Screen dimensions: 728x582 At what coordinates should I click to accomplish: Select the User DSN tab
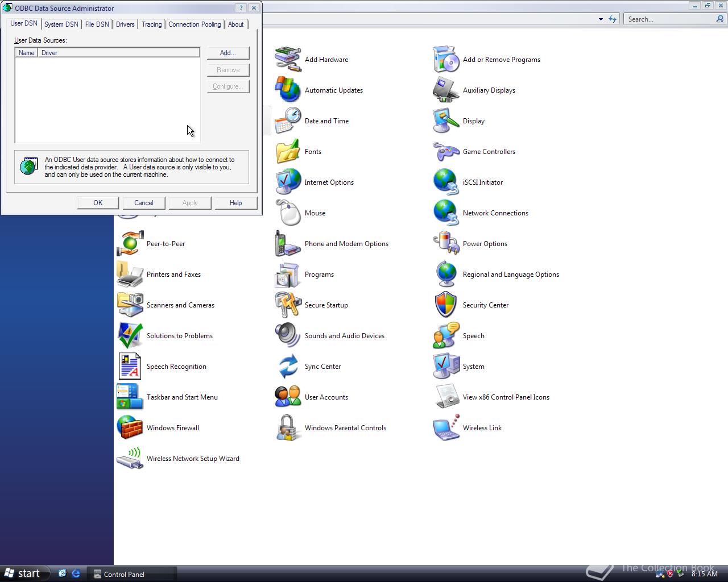[x=24, y=23]
